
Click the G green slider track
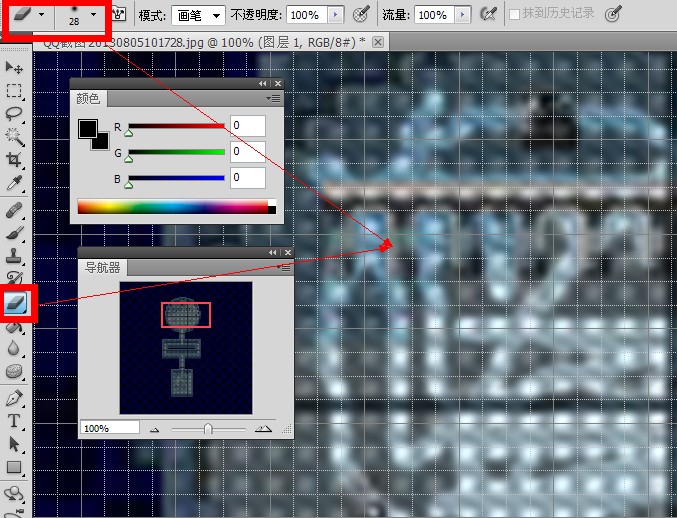click(x=177, y=152)
